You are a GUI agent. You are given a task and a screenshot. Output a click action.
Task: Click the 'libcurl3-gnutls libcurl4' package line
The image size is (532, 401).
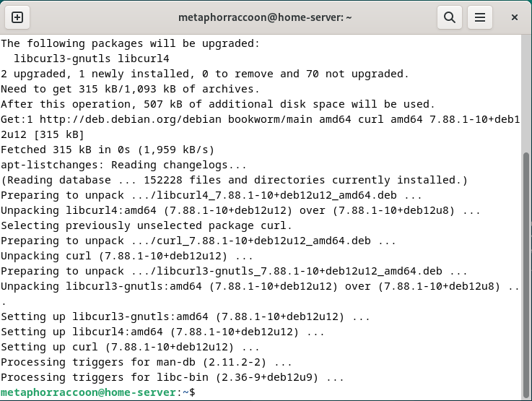91,59
